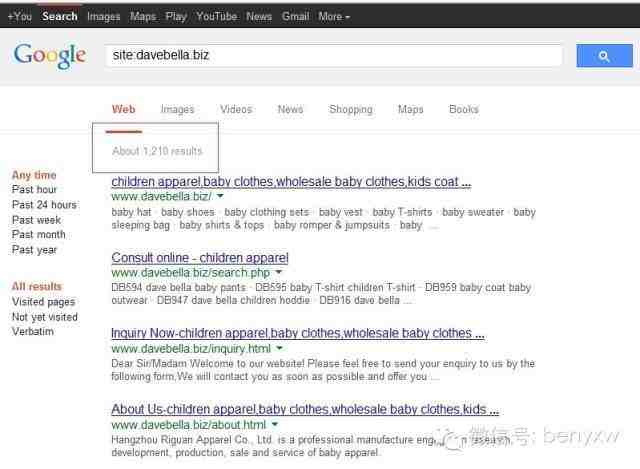640x469 pixels.
Task: Click the Google logo
Action: [x=50, y=56]
